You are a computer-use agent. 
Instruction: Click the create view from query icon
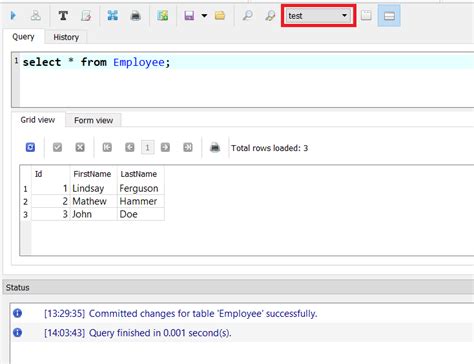point(163,15)
